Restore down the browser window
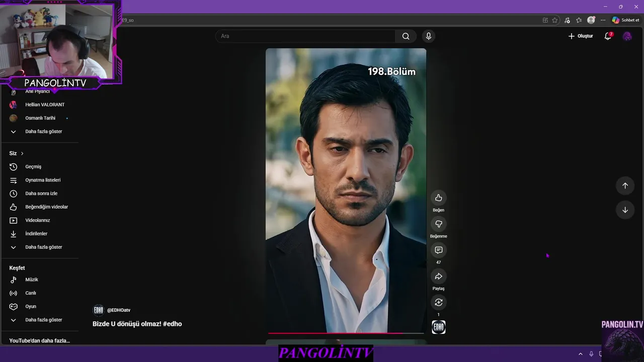The width and height of the screenshot is (644, 362). tap(620, 7)
